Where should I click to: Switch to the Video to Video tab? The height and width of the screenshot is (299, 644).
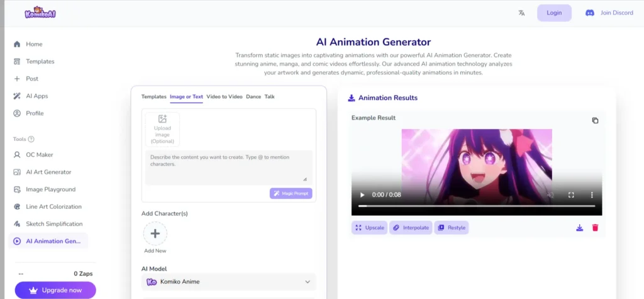tap(225, 97)
